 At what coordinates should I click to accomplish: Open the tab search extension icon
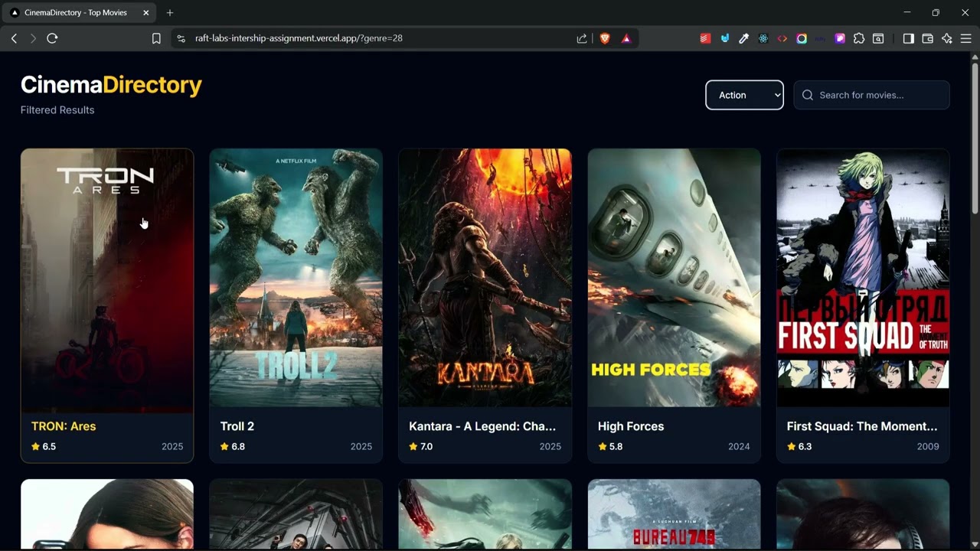coord(878,38)
